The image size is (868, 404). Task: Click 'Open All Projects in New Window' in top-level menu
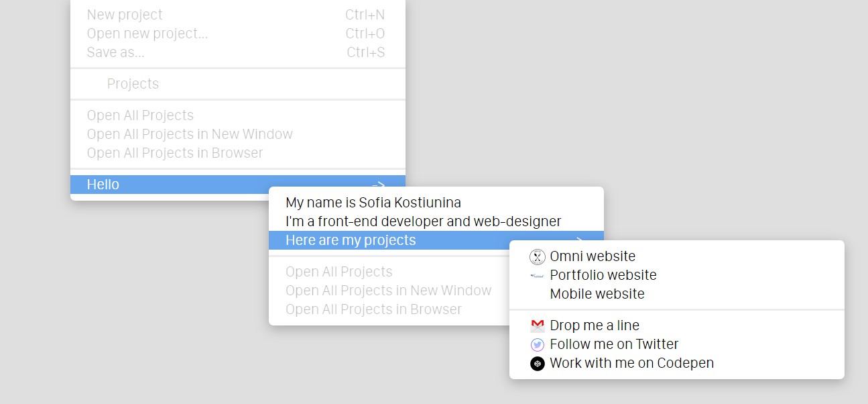click(x=190, y=134)
